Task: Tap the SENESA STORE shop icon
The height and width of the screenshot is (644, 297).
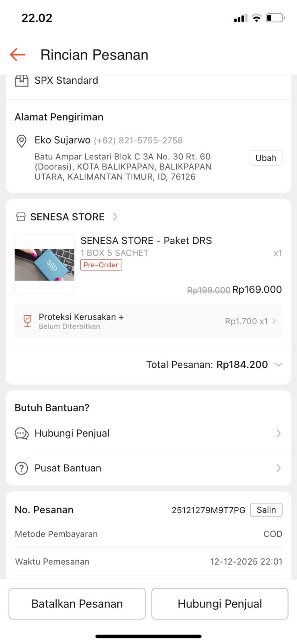Action: (x=20, y=217)
